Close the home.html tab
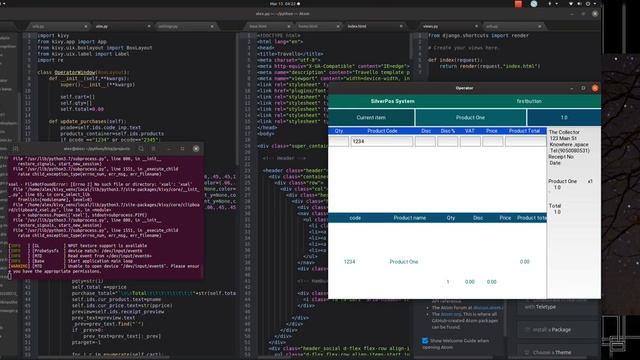This screenshot has height=360, width=640. click(338, 26)
